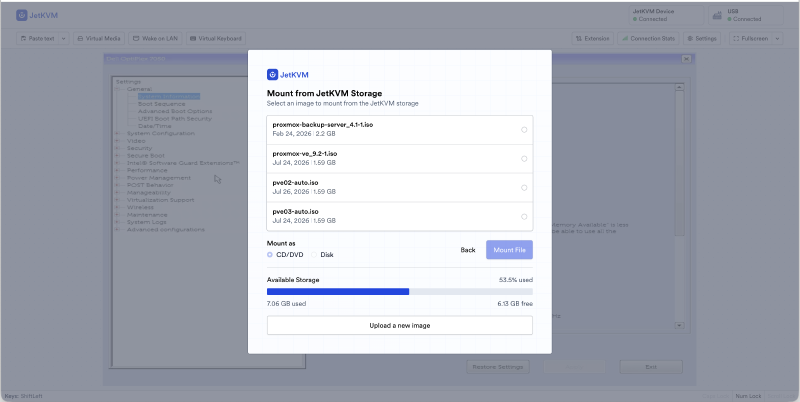Click the 'Keys: ShiftLeft' status text
Viewport: 800px width, 402px height.
tap(24, 396)
